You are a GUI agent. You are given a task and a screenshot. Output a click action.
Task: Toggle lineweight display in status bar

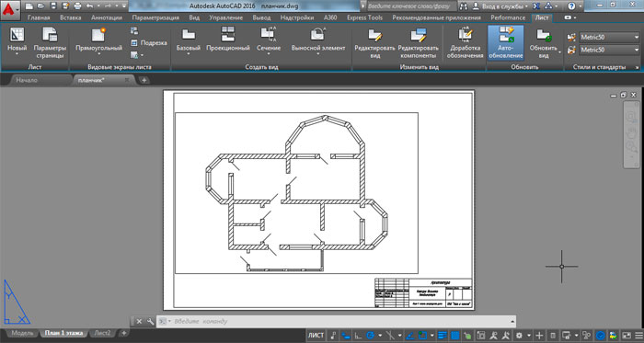(x=443, y=336)
